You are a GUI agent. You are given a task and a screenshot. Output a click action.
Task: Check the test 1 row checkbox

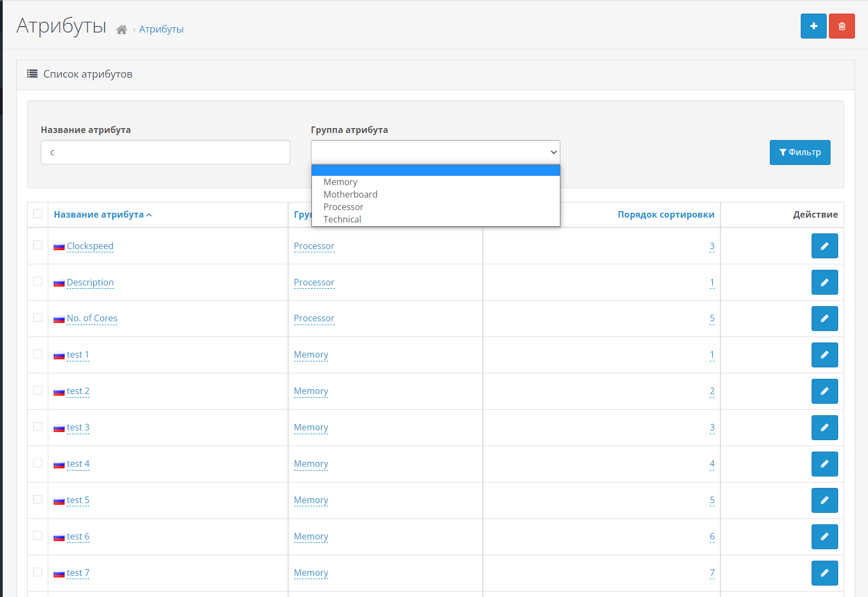point(37,354)
